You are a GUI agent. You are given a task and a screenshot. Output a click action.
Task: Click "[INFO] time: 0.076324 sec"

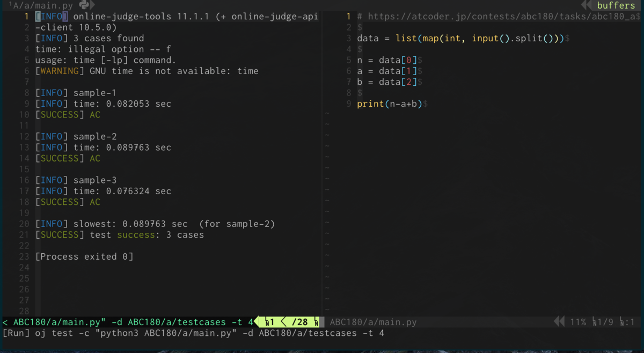click(x=103, y=191)
